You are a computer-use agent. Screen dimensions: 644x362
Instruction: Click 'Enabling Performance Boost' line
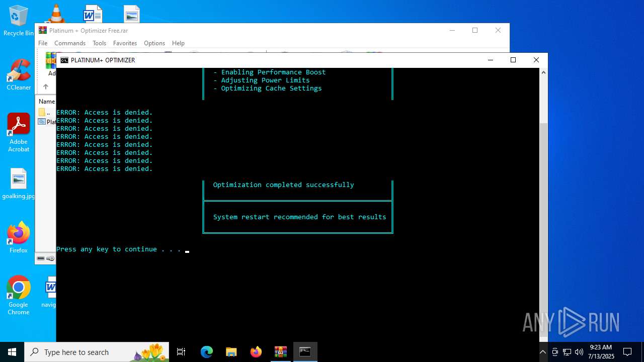273,72
